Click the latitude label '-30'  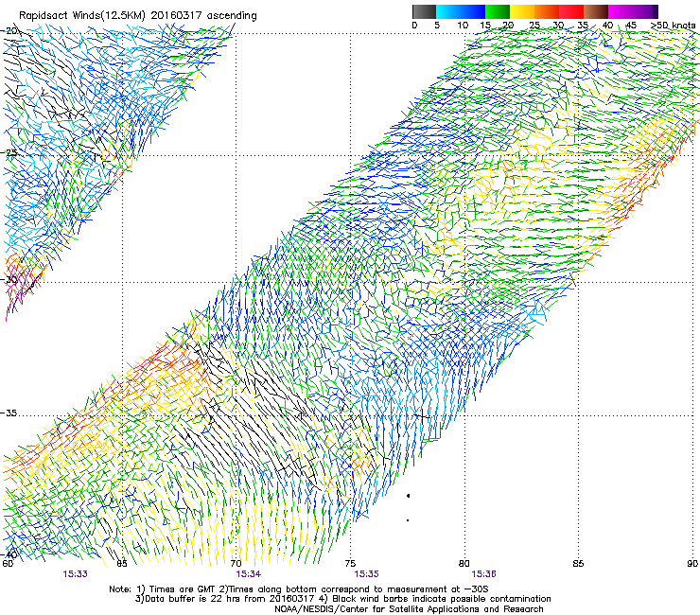coord(9,279)
